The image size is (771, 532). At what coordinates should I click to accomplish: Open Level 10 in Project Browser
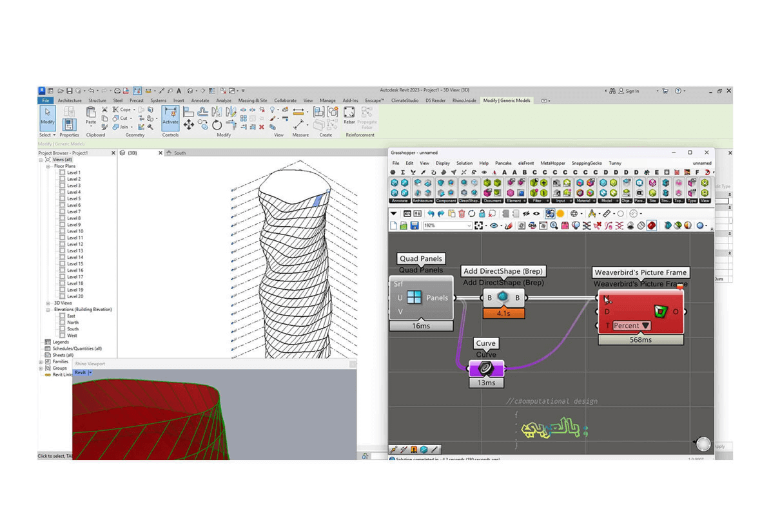[75, 231]
